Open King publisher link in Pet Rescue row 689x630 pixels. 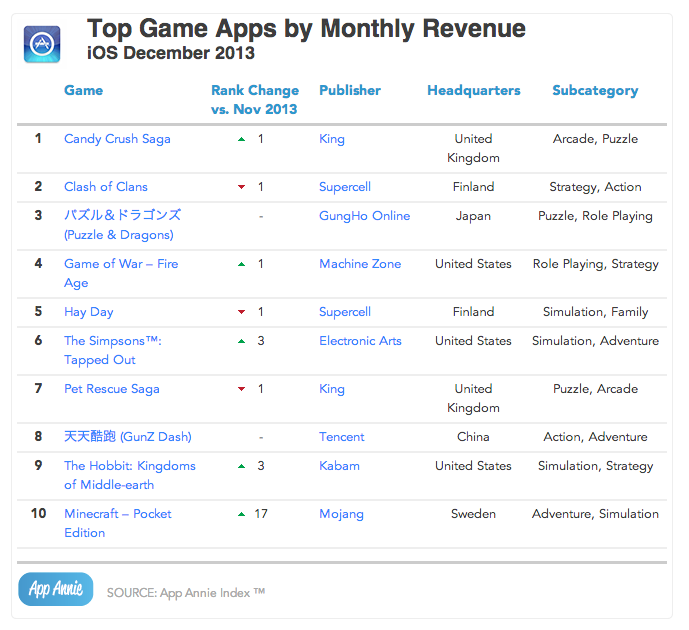click(332, 389)
